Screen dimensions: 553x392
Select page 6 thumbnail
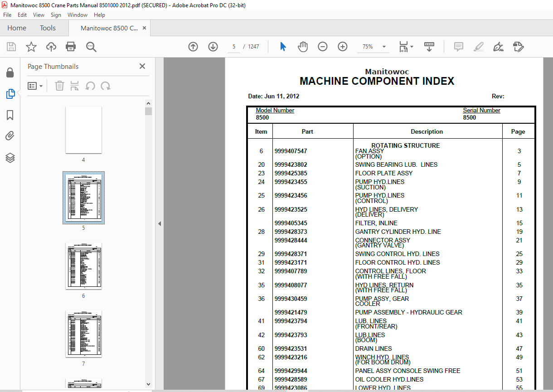83,266
